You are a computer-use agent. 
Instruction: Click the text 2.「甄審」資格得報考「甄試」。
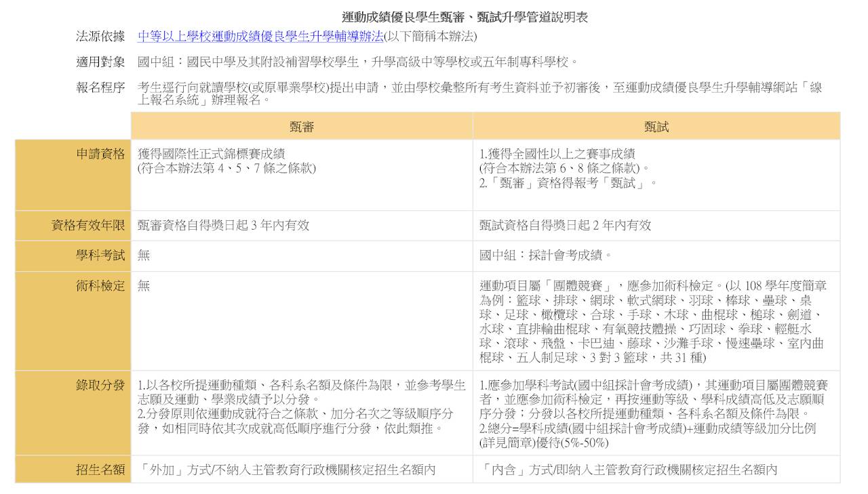click(x=568, y=183)
